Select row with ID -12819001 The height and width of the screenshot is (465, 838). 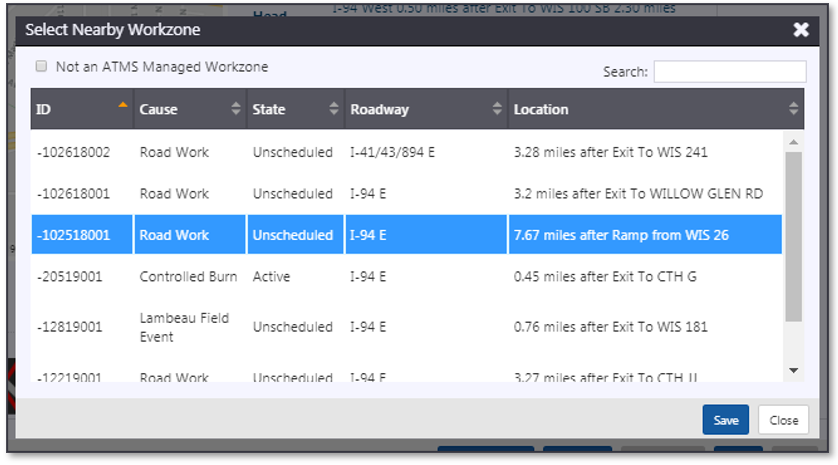pyautogui.click(x=406, y=327)
